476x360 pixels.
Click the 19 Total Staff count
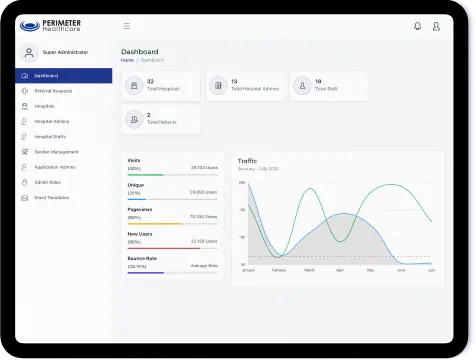pos(318,81)
